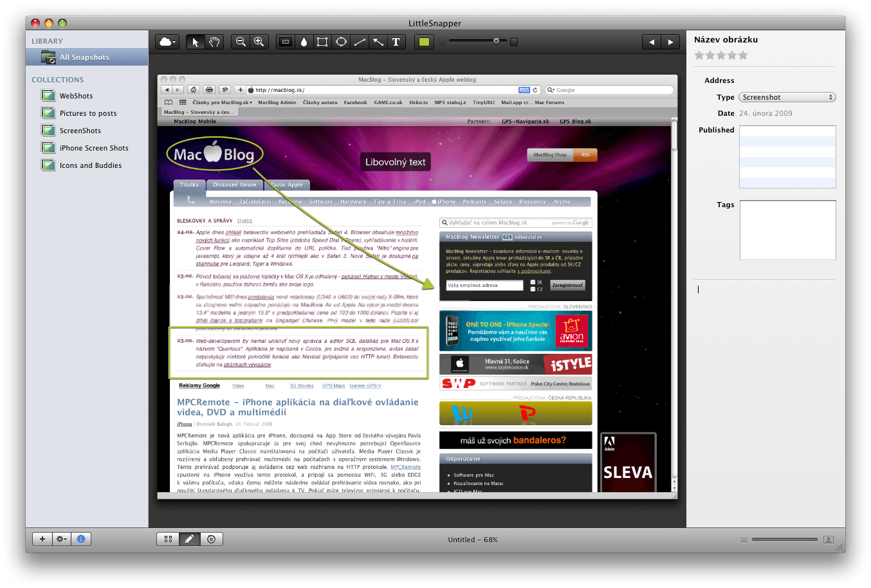Screen dimensions: 871x588
Task: Click the Published list box
Action: tap(787, 157)
